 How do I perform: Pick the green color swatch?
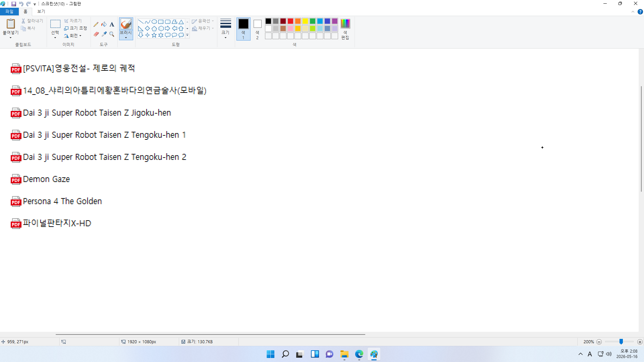(x=313, y=21)
